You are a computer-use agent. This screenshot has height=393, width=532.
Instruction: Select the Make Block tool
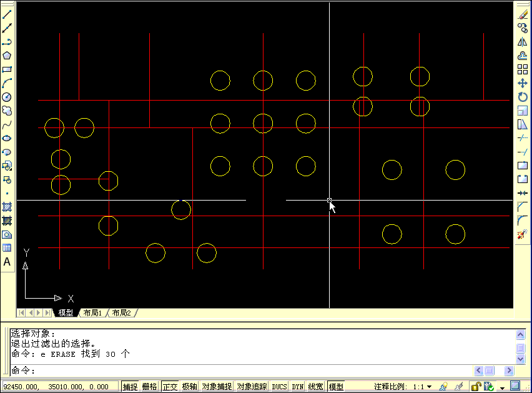pyautogui.click(x=7, y=180)
